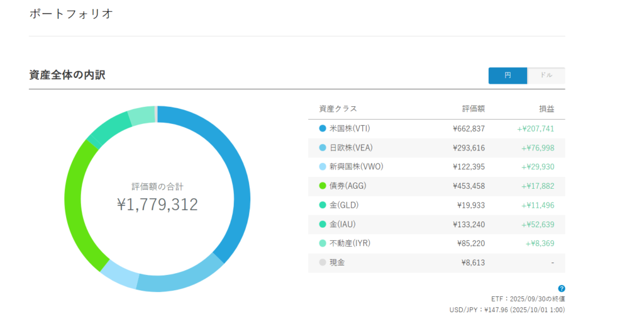Screen dimensions: 644x331
Task: Click the blue help question mark icon
Action: (562, 288)
